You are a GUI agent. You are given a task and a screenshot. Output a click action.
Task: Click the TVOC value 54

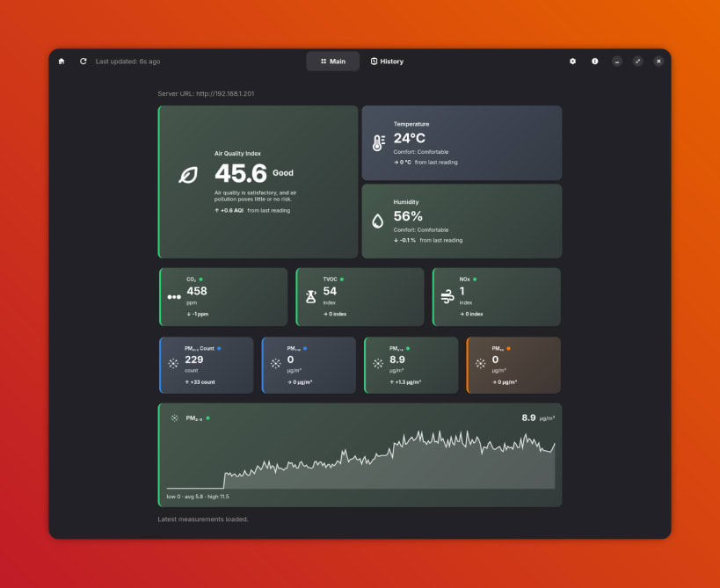click(x=330, y=291)
